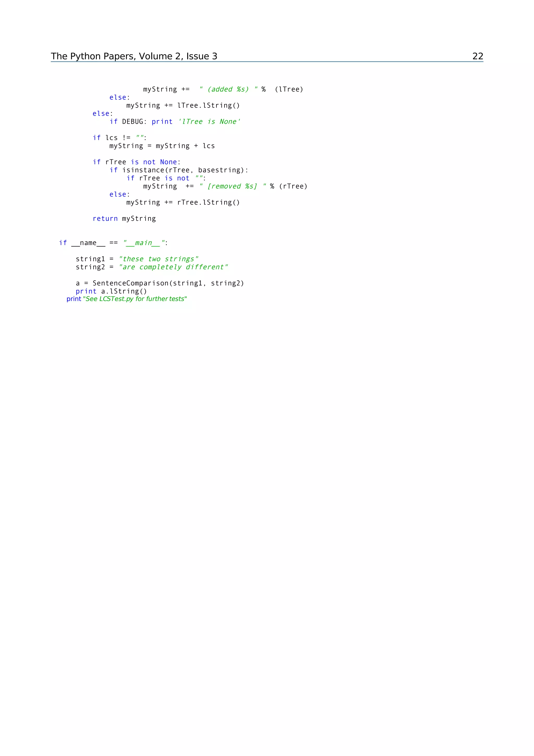Screen dimensions: 534x756
Task: Click the header 'The Python Papers, Volume 2, Issue 3'
Action: pos(134,56)
